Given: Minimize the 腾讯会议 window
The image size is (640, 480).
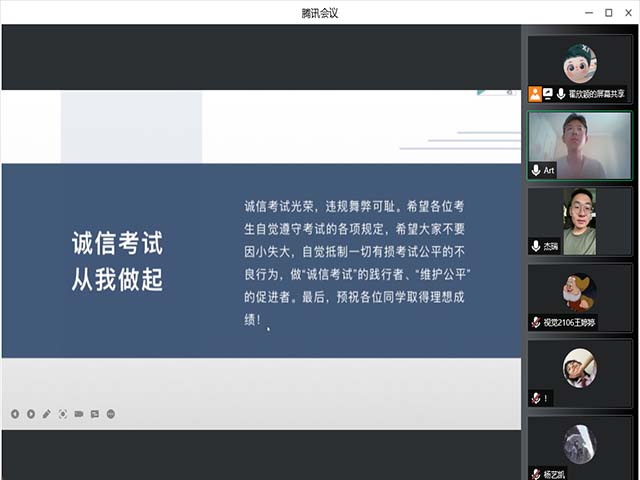Looking at the screenshot, I should pos(589,13).
